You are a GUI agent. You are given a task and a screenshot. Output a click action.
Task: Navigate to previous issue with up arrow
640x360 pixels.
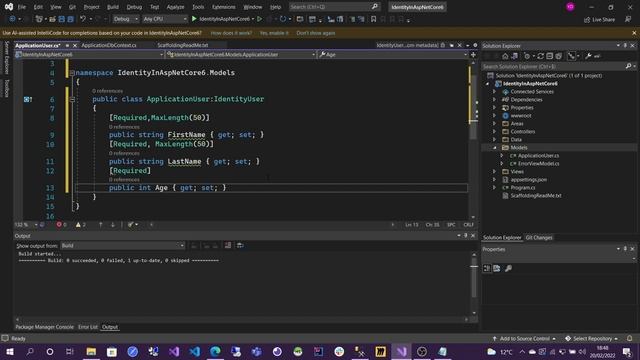point(100,224)
